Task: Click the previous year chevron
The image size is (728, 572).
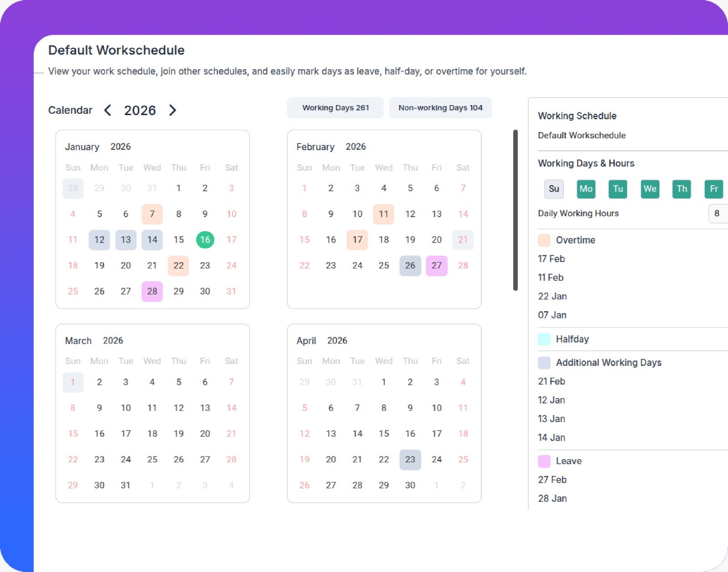Action: click(x=107, y=110)
